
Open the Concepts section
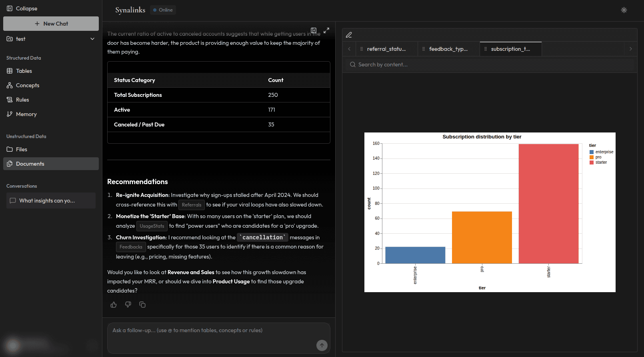[x=27, y=85]
